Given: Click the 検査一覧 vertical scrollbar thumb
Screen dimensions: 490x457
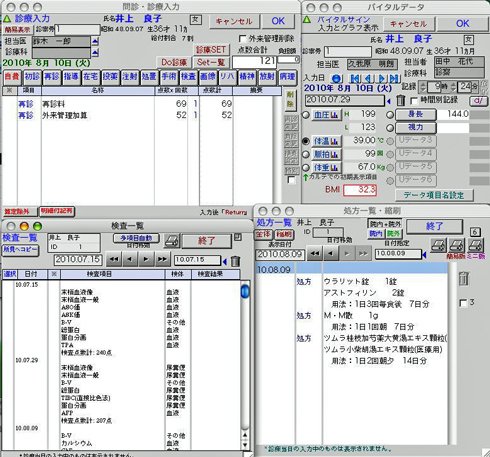Looking at the screenshot, I should [x=245, y=291].
